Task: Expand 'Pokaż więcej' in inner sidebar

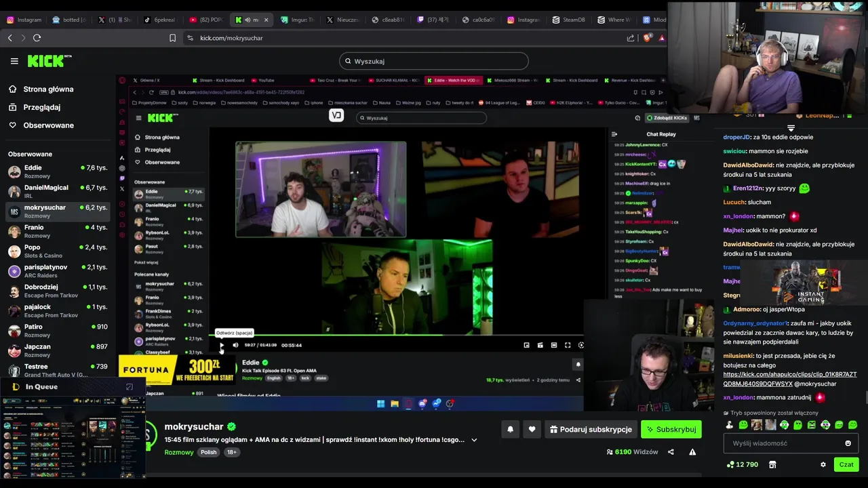Action: [145, 262]
